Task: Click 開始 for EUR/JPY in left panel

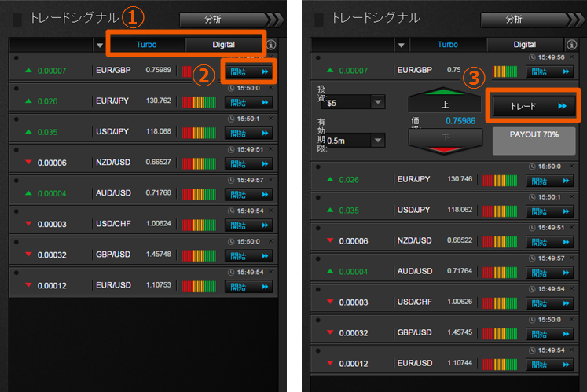Action: 249,102
